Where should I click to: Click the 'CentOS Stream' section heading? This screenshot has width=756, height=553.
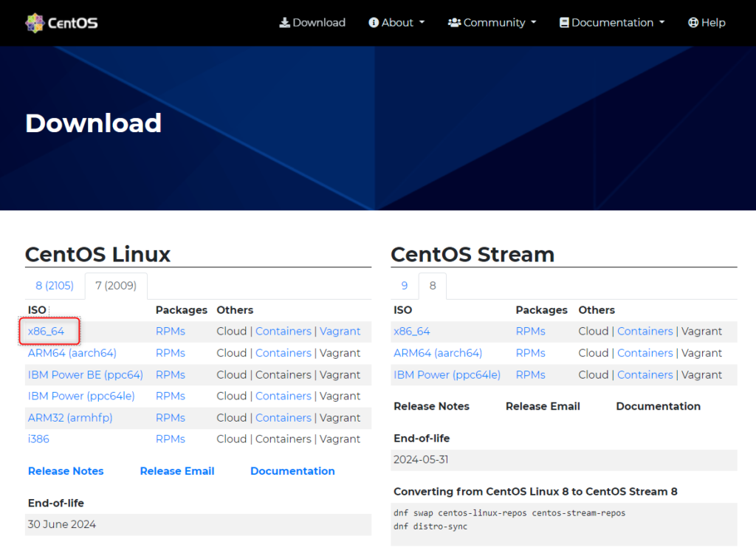pos(472,254)
